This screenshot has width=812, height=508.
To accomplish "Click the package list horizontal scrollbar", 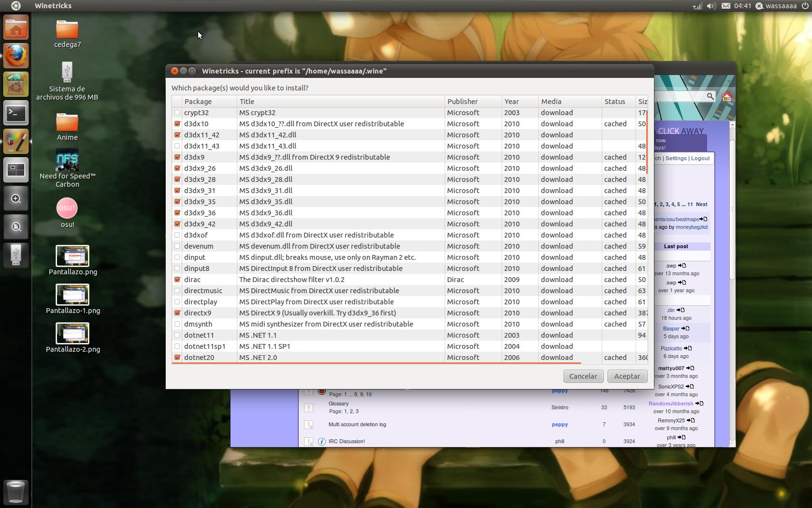I will (376, 362).
